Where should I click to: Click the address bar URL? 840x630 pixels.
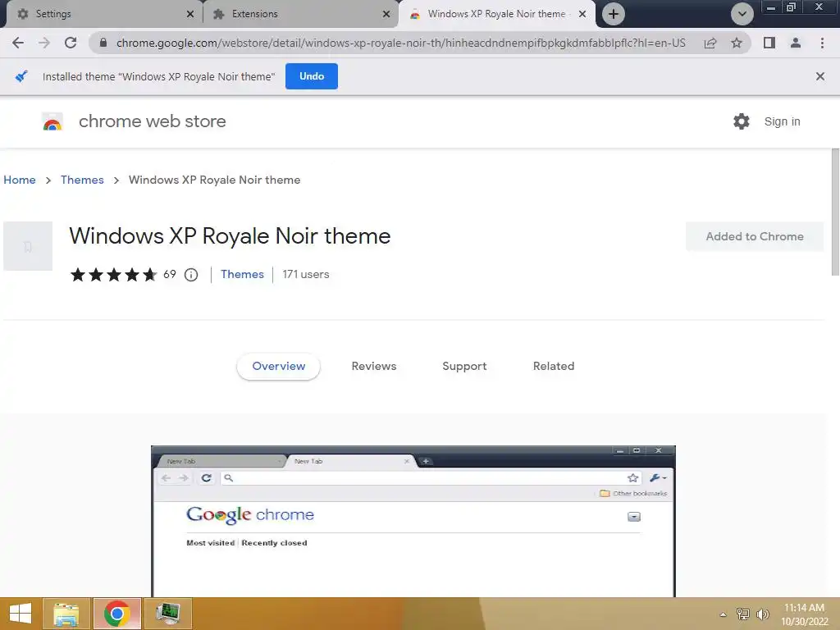(x=400, y=43)
